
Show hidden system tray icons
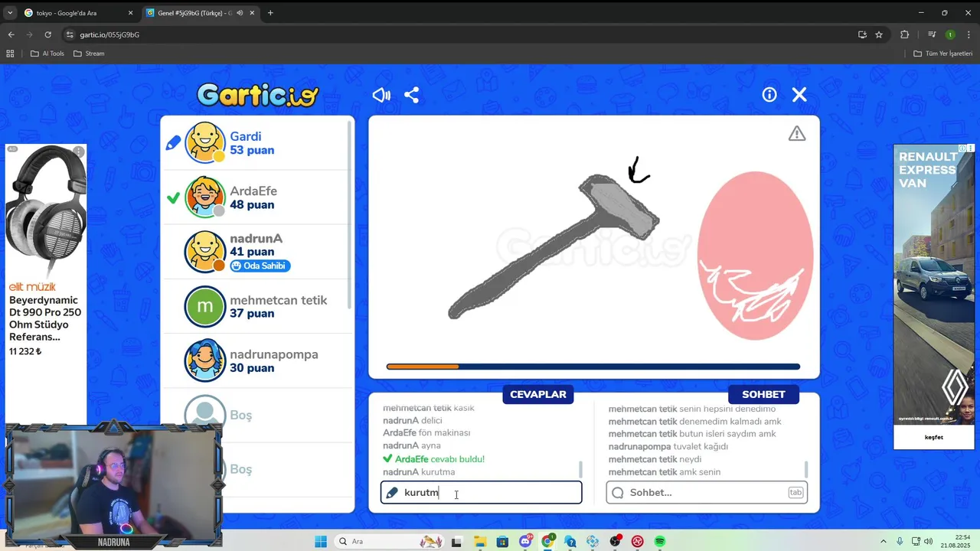[883, 541]
